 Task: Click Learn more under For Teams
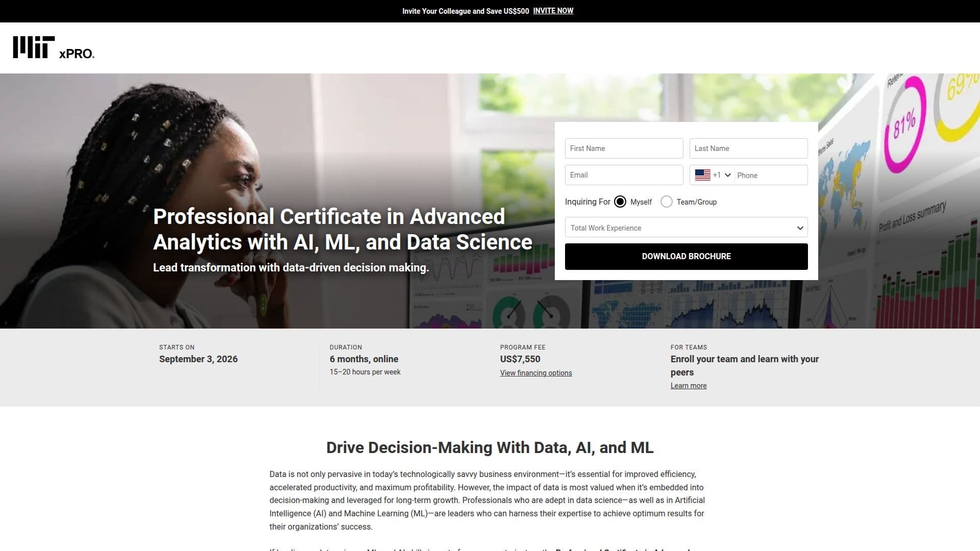pos(688,386)
